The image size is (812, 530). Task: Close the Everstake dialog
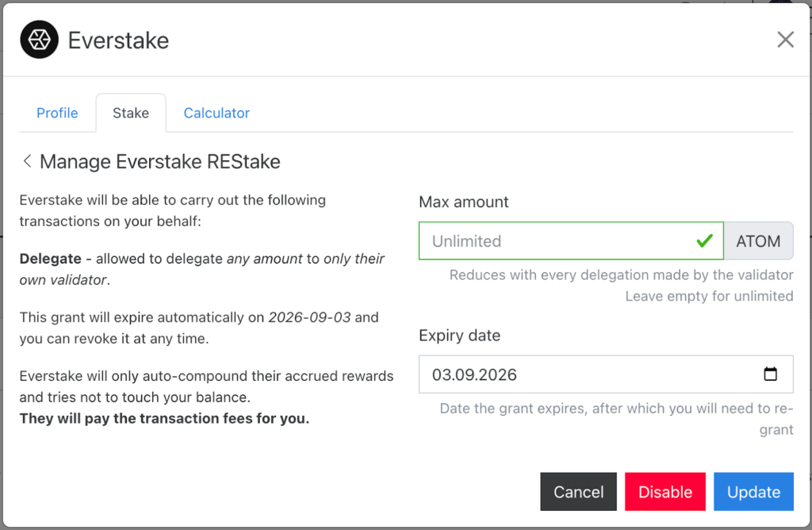point(785,40)
